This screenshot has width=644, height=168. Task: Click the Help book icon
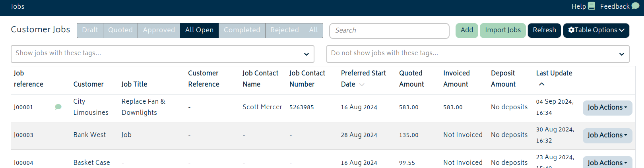point(591,6)
